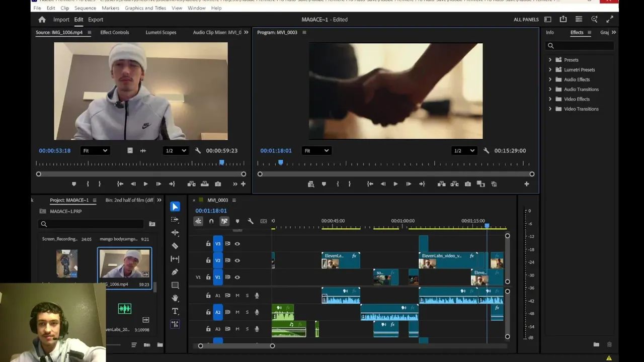Open Source monitor settings wrench
Viewport: 644px width, 362px height.
[198, 151]
